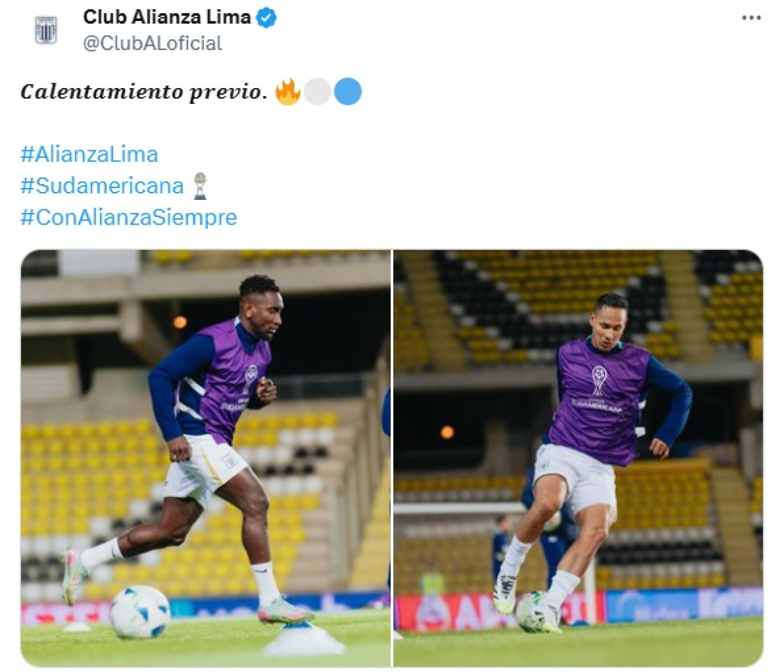Click the blue verified badge icon
Image resolution: width=784 pixels, height=672 pixels.
click(267, 18)
